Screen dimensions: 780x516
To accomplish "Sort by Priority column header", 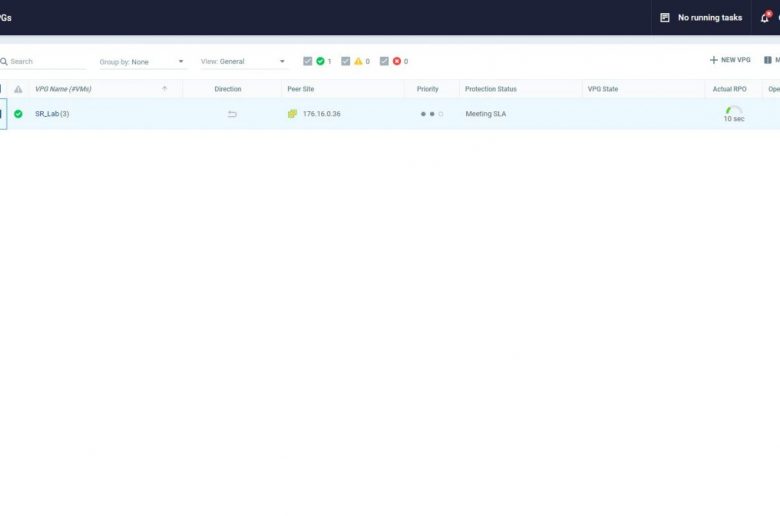I will pos(428,89).
